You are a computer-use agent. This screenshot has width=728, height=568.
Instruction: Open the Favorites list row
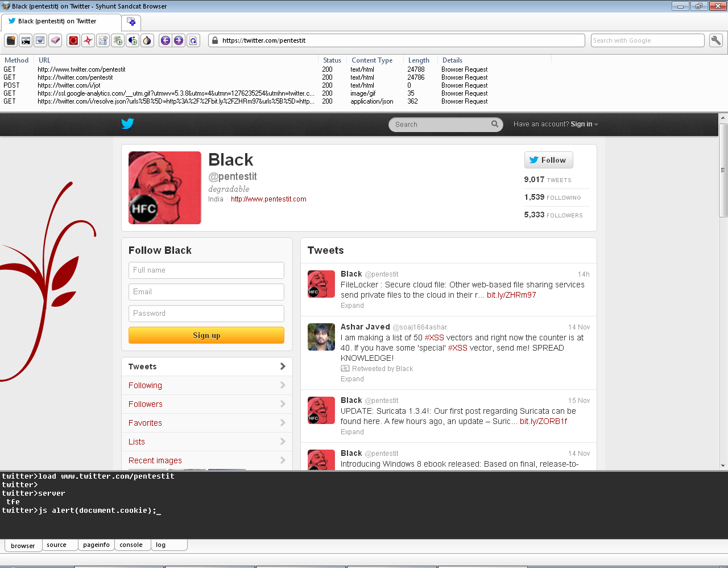click(x=207, y=423)
